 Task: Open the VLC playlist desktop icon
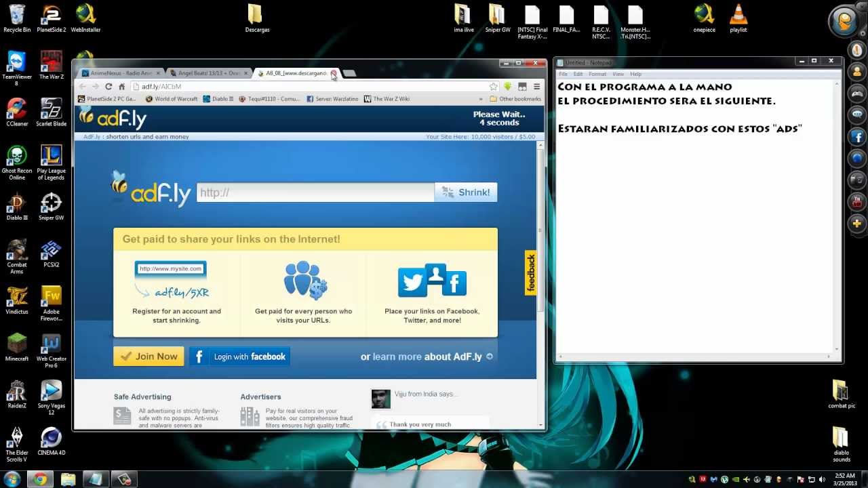tap(738, 18)
